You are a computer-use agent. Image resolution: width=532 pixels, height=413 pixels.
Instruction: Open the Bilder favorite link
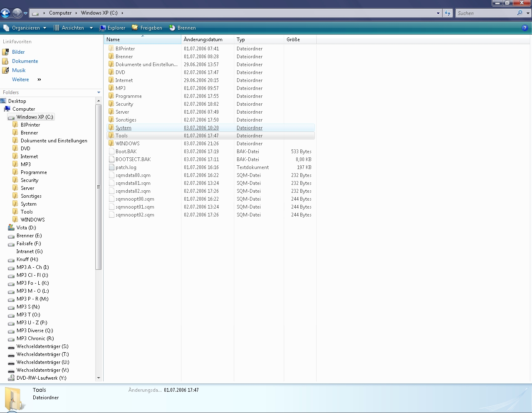pyautogui.click(x=18, y=52)
